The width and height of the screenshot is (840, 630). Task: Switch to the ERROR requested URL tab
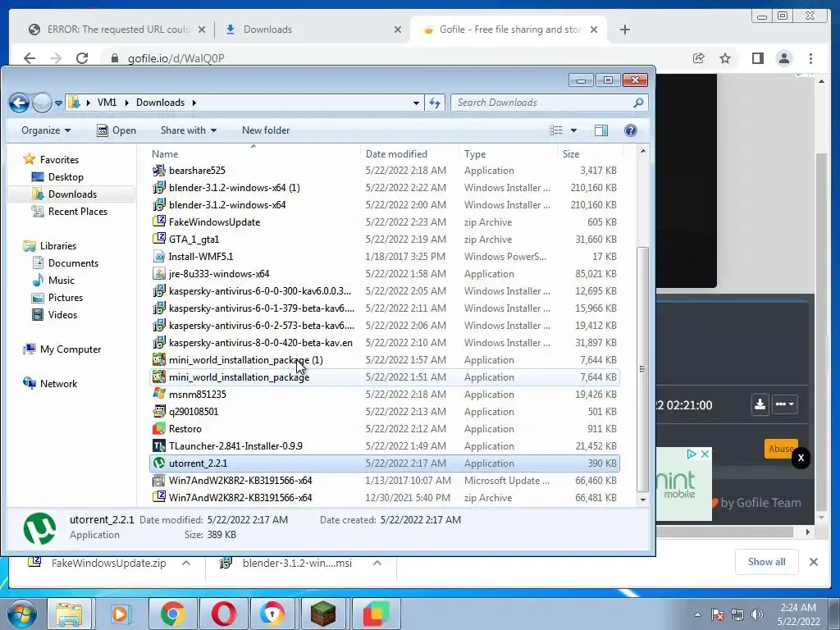(118, 30)
